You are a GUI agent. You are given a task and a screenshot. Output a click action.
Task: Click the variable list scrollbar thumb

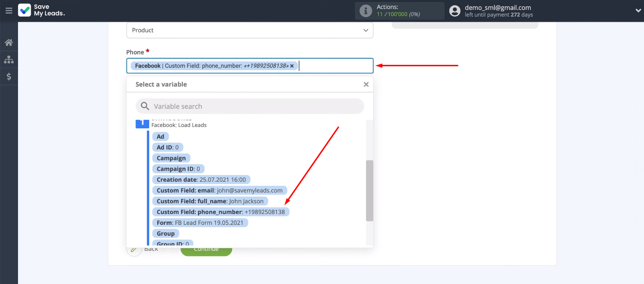point(369,190)
